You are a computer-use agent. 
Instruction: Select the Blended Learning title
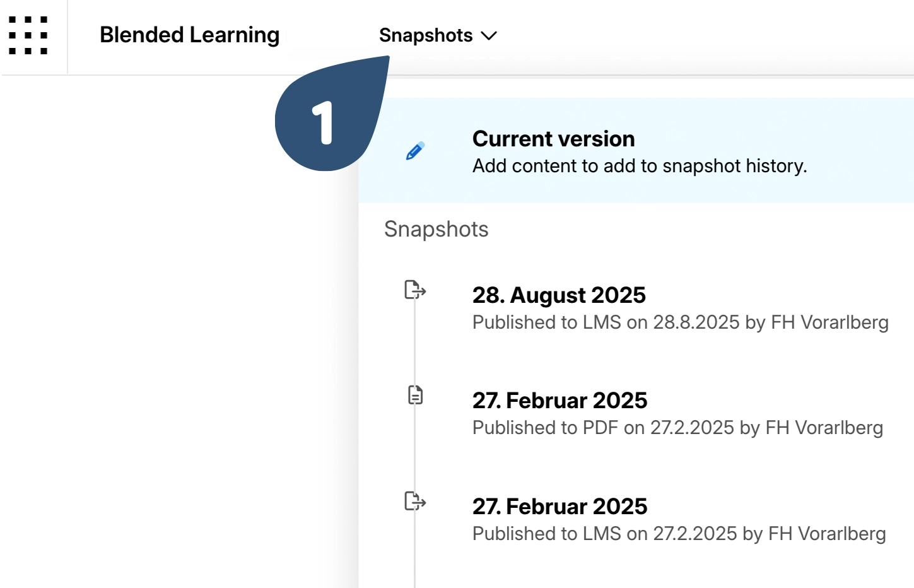pyautogui.click(x=189, y=35)
